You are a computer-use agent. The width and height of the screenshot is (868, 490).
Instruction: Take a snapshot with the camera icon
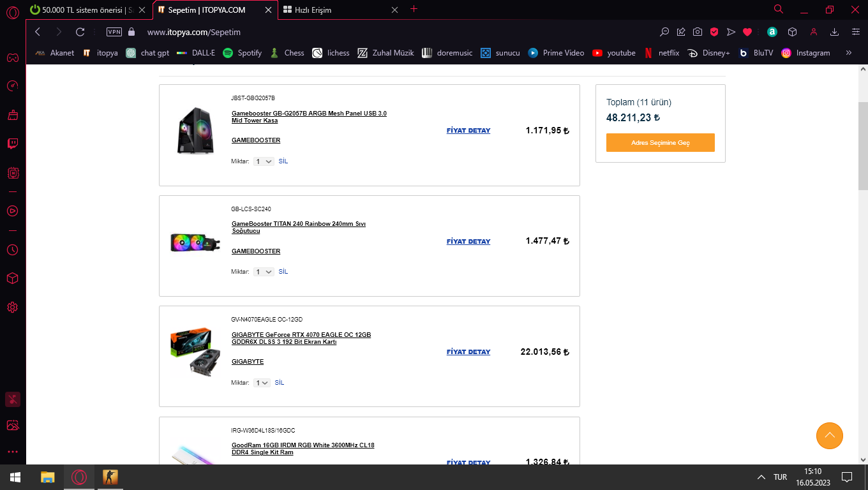[x=698, y=32]
